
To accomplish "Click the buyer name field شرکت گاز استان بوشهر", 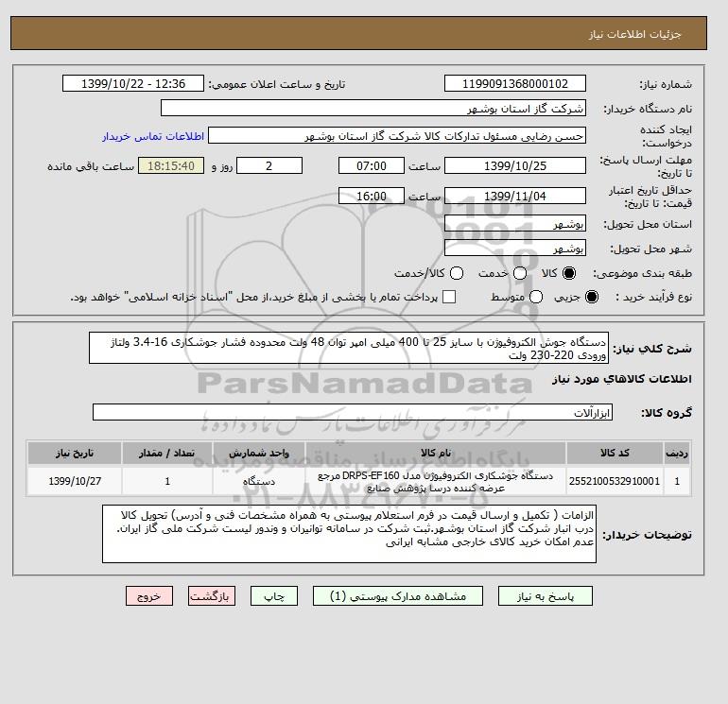I will tap(373, 108).
